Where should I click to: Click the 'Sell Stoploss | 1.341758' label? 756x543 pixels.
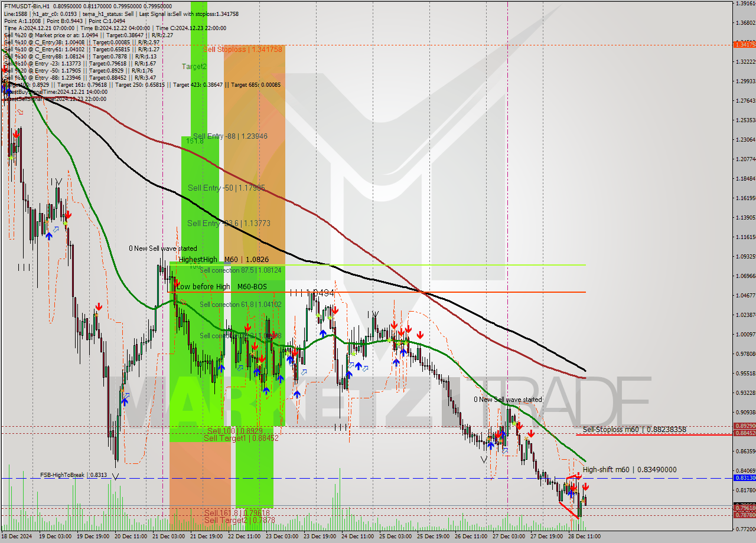click(243, 50)
